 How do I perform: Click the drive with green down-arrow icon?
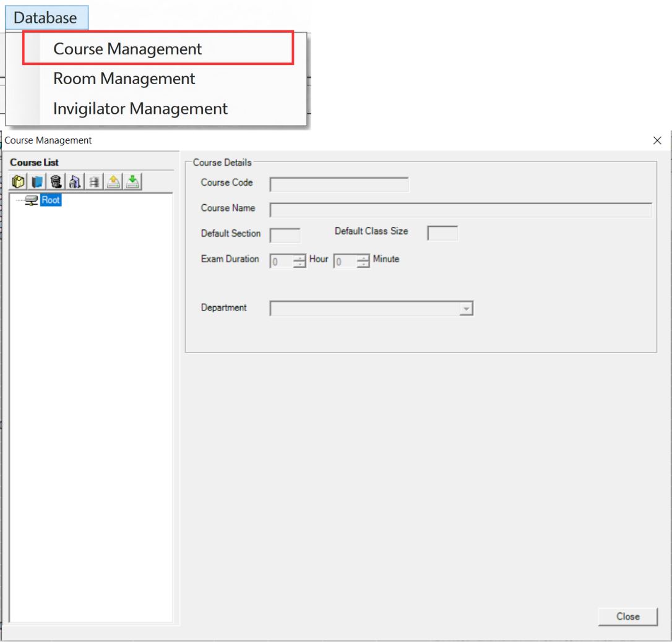pyautogui.click(x=133, y=182)
